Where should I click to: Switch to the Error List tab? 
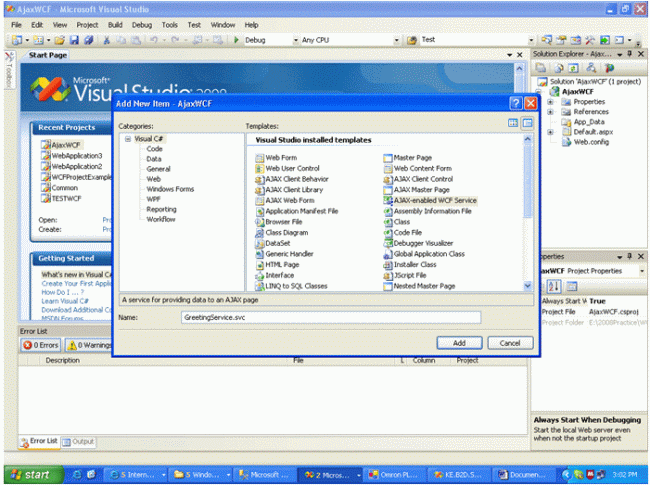click(x=39, y=441)
